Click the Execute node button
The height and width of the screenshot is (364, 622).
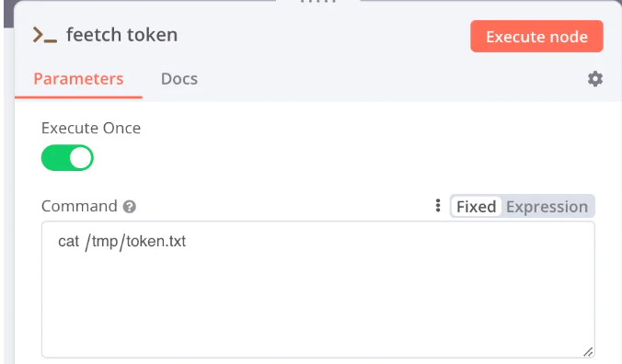tap(536, 37)
